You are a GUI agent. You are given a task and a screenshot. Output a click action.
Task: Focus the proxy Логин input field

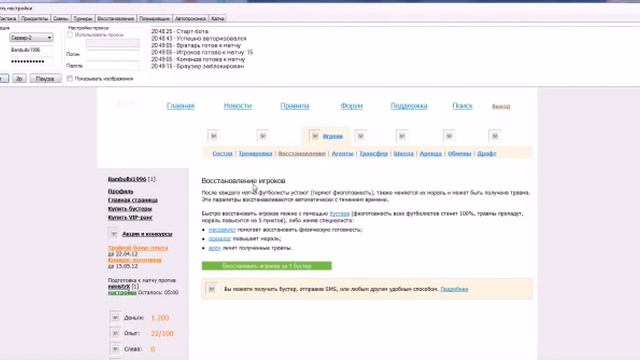pyautogui.click(x=113, y=54)
